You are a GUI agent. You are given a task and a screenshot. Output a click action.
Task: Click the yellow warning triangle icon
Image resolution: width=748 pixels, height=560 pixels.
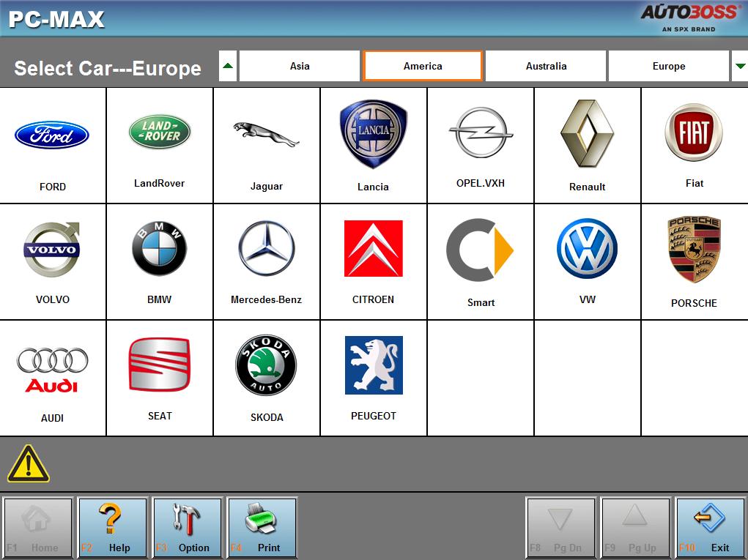tap(28, 463)
